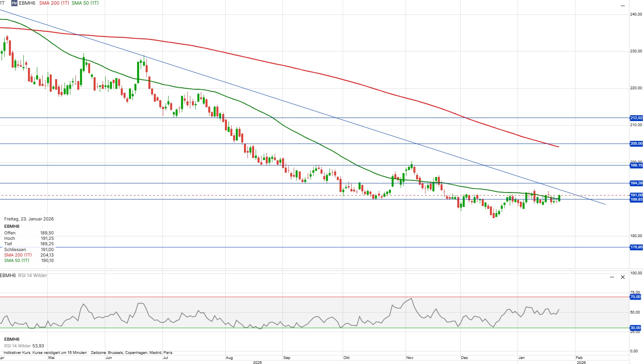
Task: Click the blue FU futures icon
Action: [x=14, y=3]
